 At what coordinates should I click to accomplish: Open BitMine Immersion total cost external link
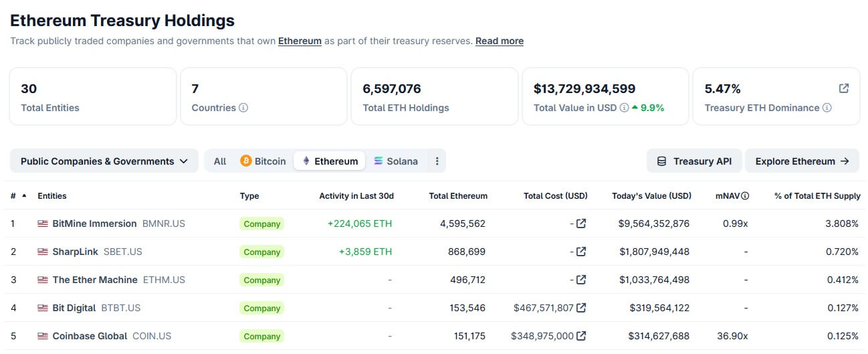(581, 224)
